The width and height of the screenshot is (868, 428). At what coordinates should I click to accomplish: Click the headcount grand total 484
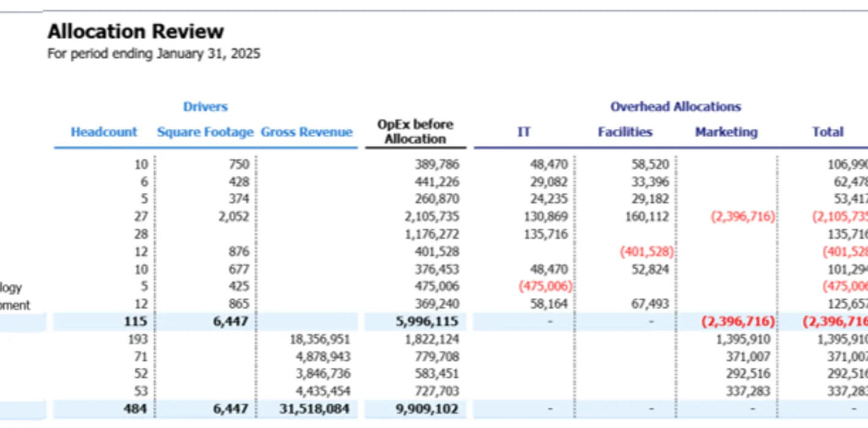point(136,409)
